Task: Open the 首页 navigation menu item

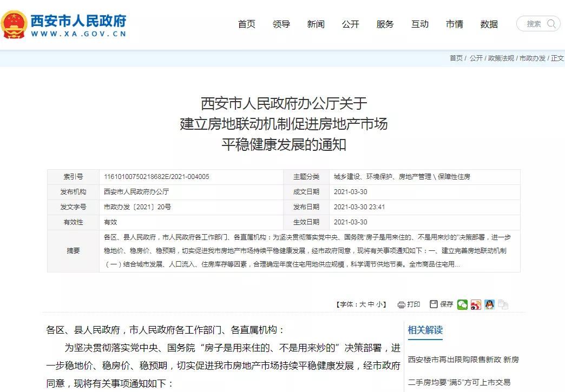Action: coord(247,24)
